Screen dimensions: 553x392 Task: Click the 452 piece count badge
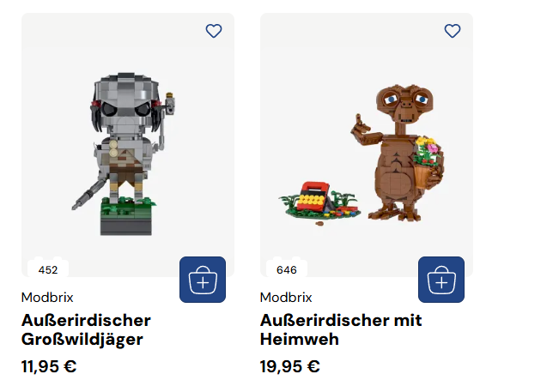pos(48,270)
